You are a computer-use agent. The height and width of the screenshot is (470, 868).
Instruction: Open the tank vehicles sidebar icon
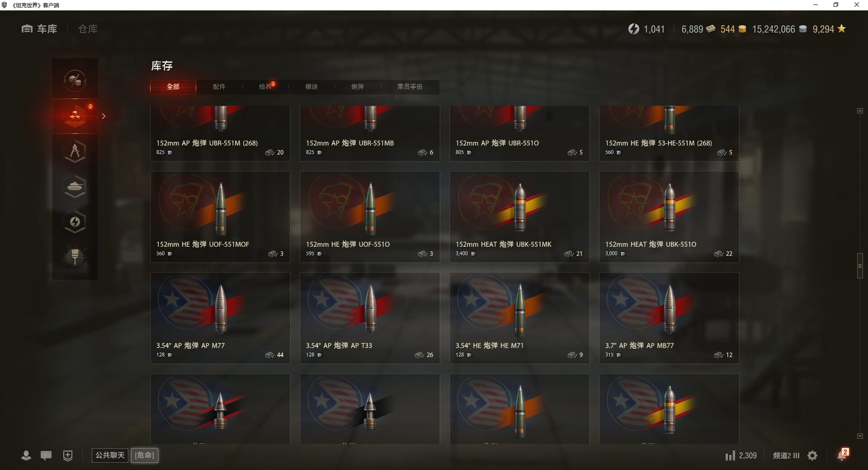pos(75,186)
